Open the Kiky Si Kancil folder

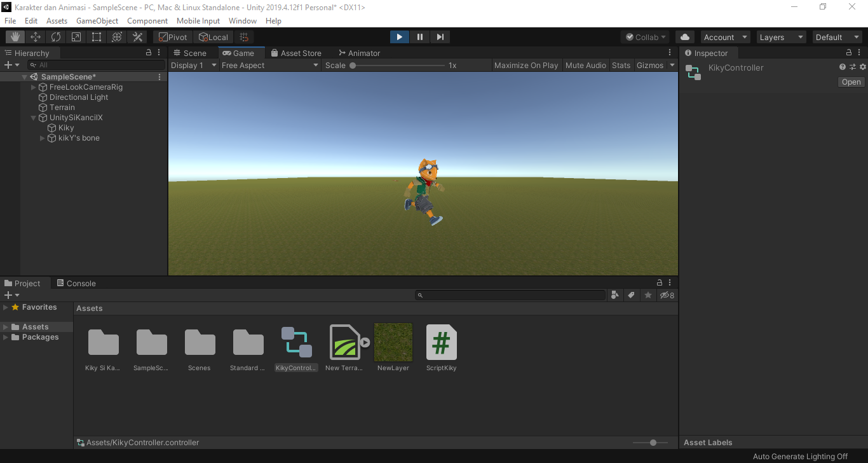[103, 347]
